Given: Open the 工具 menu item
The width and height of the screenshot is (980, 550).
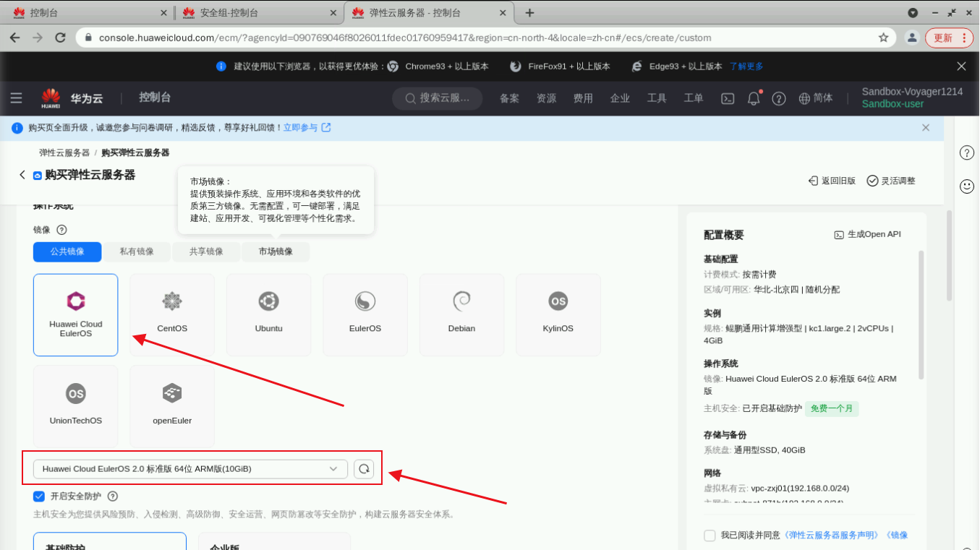Looking at the screenshot, I should (x=657, y=98).
